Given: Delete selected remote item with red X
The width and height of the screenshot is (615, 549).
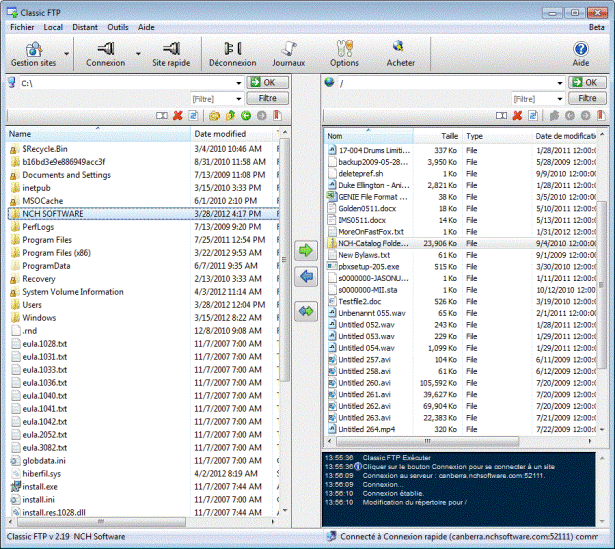Looking at the screenshot, I should [517, 115].
